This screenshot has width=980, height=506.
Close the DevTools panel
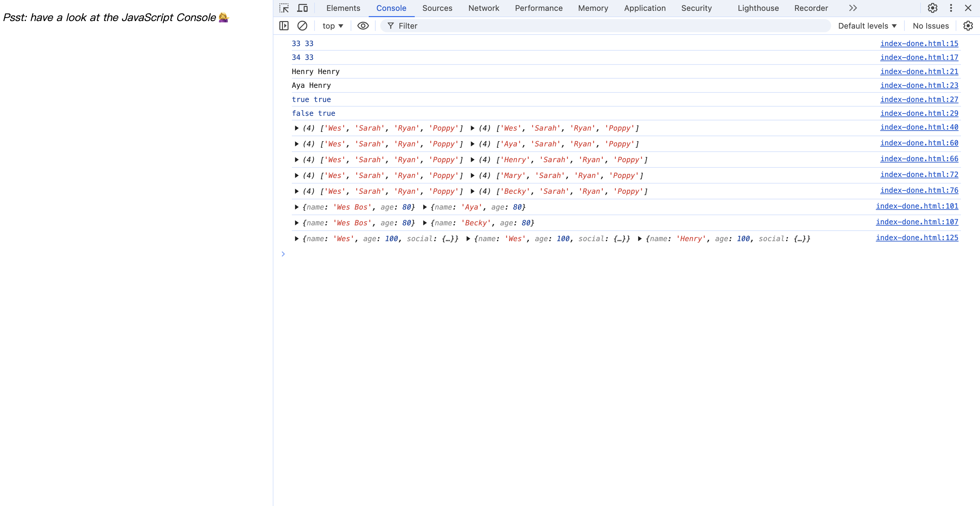pos(968,8)
